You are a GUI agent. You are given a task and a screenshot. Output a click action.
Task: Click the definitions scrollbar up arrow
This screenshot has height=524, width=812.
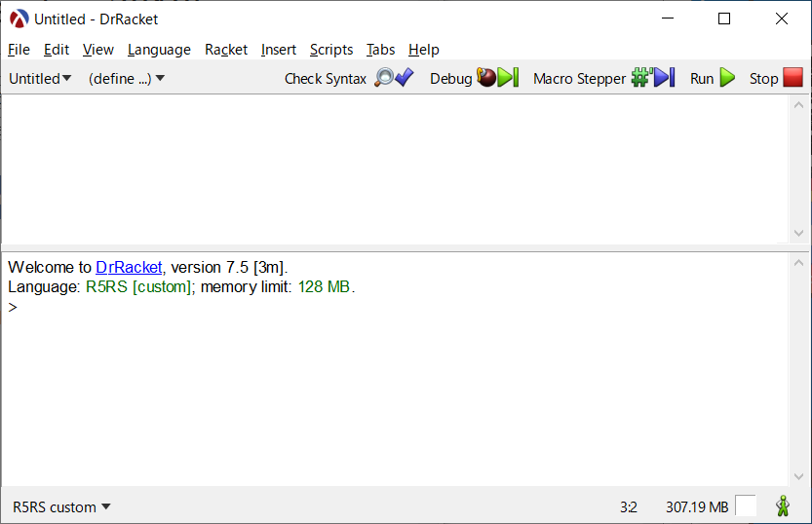(798, 105)
